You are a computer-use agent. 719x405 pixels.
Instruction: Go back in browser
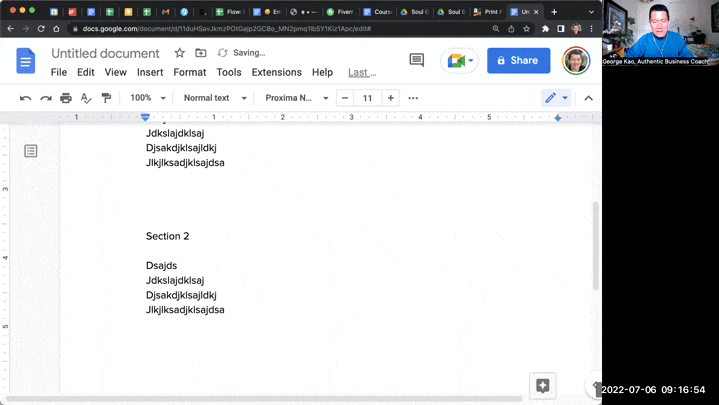coord(11,28)
